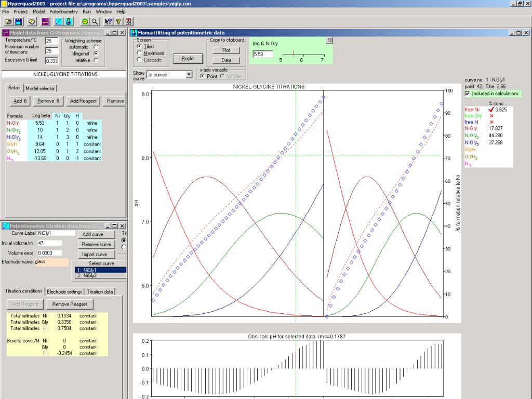This screenshot has width=532, height=399.
Task: Open the Project menu
Action: [21, 11]
